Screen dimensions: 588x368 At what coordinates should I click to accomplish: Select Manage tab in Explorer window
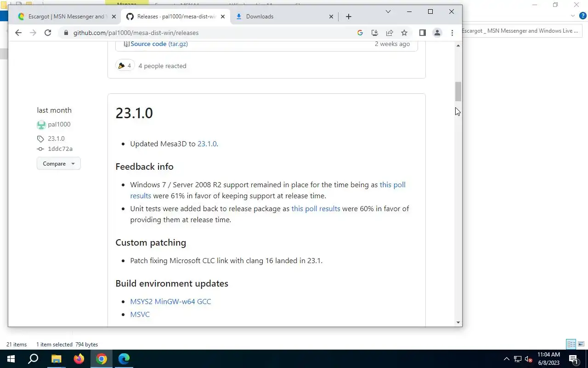point(127,4)
